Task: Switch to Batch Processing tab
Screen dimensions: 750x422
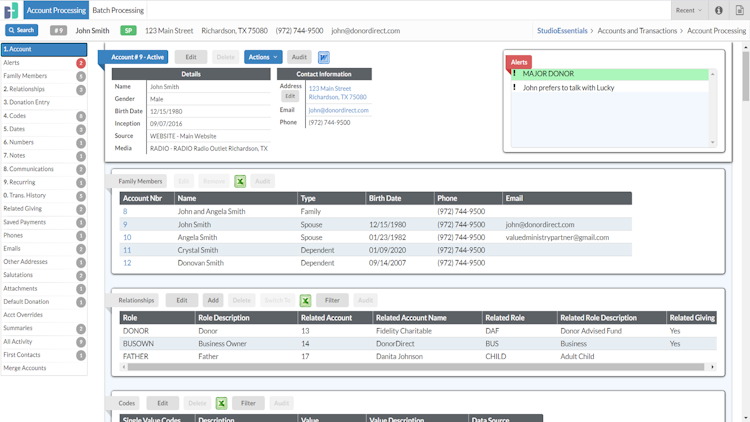Action: 118,10
